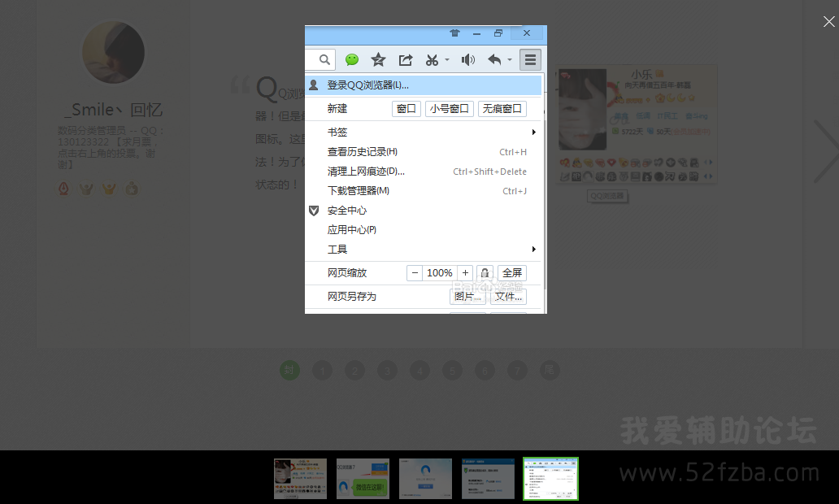This screenshot has width=839, height=504.
Task: Open author name _Smile丶回忆
Action: [x=113, y=110]
